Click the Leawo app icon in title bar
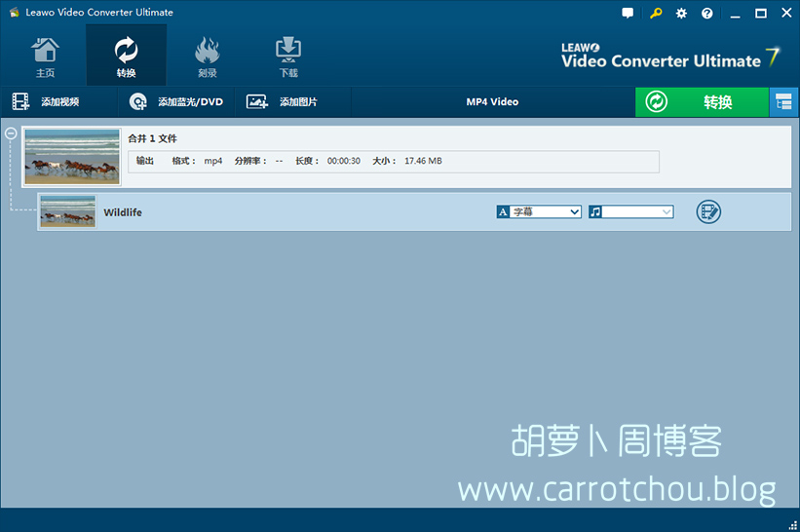 click(x=15, y=13)
